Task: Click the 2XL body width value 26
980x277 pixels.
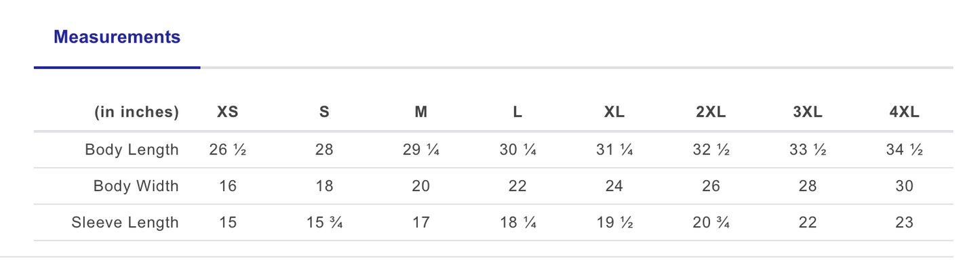Action: coord(711,186)
